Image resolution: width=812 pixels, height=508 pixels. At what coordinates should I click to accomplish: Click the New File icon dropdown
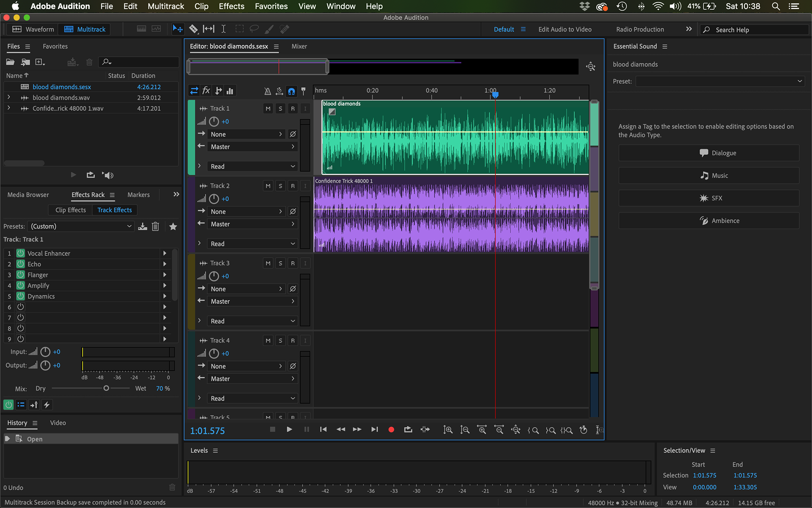40,62
